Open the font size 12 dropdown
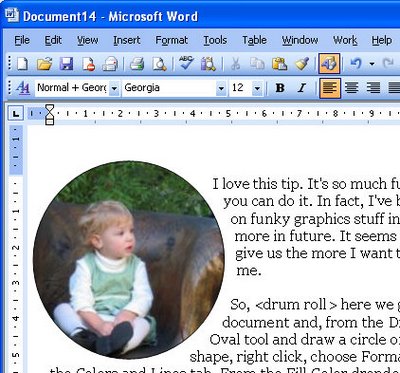This screenshot has height=373, width=400. 257,88
